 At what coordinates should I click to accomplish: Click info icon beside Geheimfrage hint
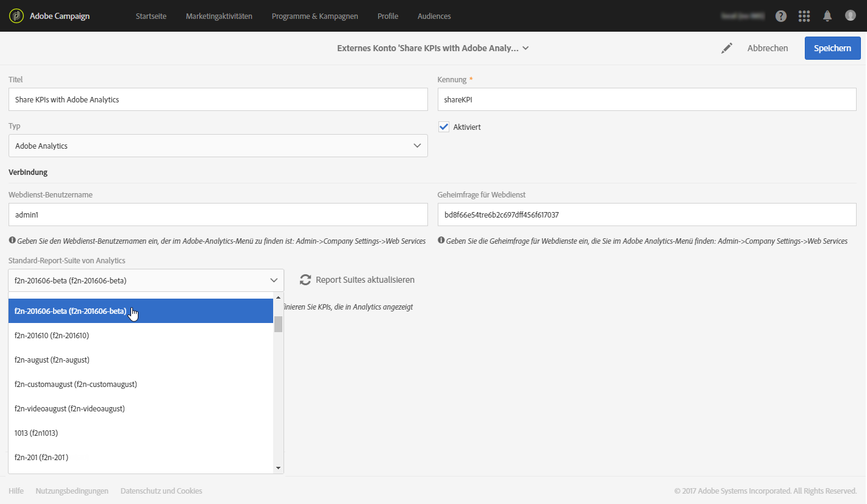coord(441,241)
